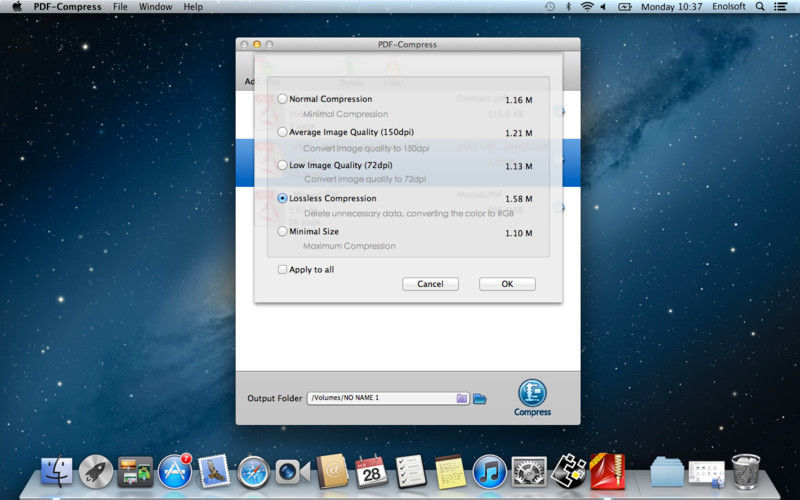Image resolution: width=800 pixels, height=500 pixels.
Task: Select Low Image Quality (72dpi) option
Action: (x=282, y=165)
